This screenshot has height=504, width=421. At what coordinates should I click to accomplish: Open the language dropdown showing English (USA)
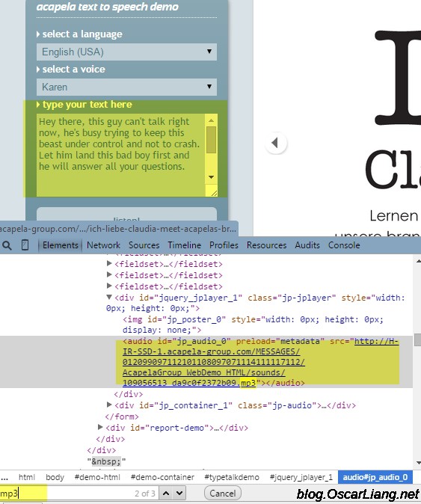click(x=126, y=52)
